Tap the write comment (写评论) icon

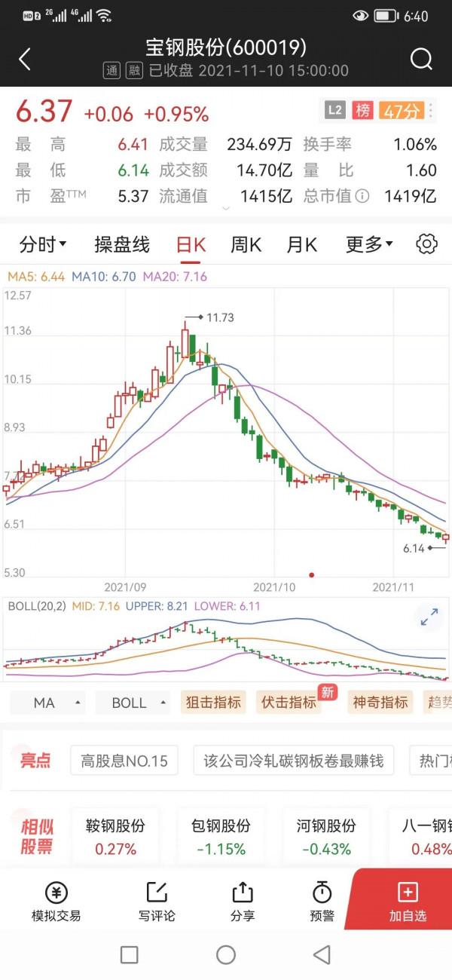[x=157, y=902]
